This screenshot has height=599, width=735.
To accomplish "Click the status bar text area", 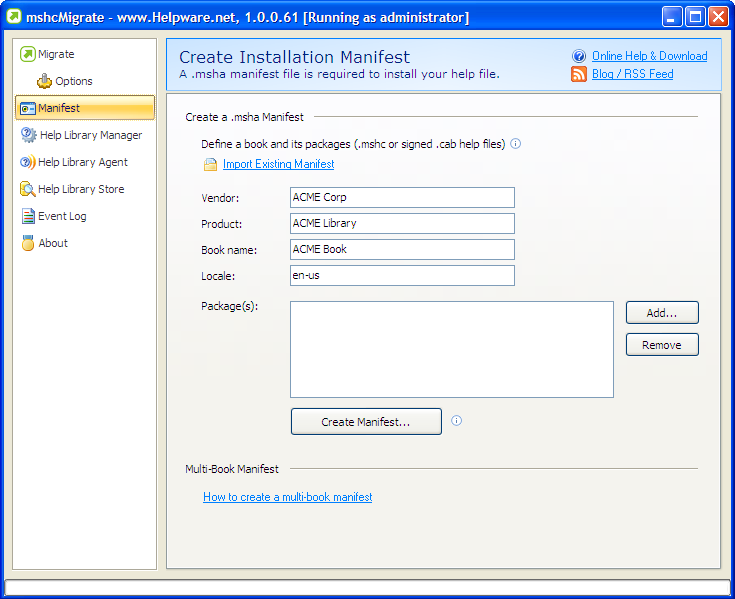I will (367, 587).
